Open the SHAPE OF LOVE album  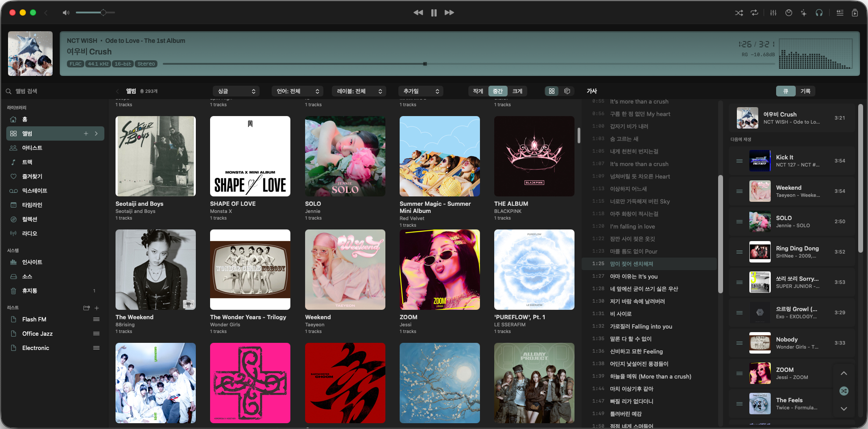point(250,156)
